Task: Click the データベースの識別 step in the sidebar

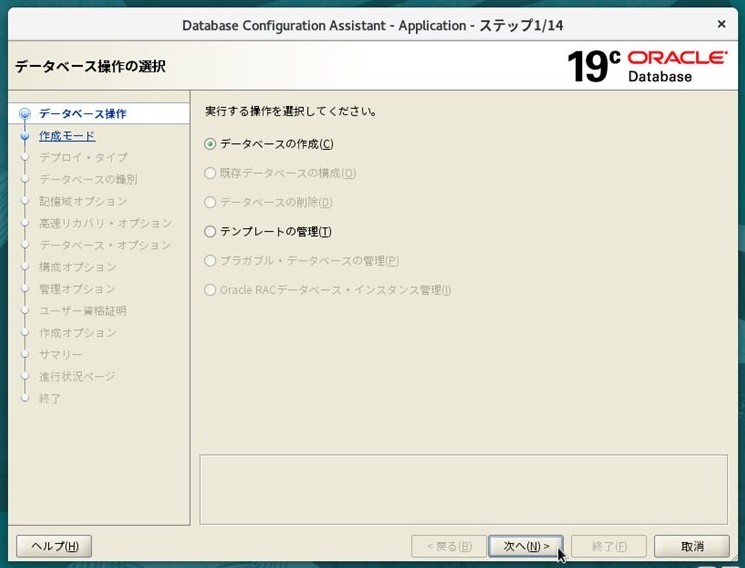Action: click(88, 179)
